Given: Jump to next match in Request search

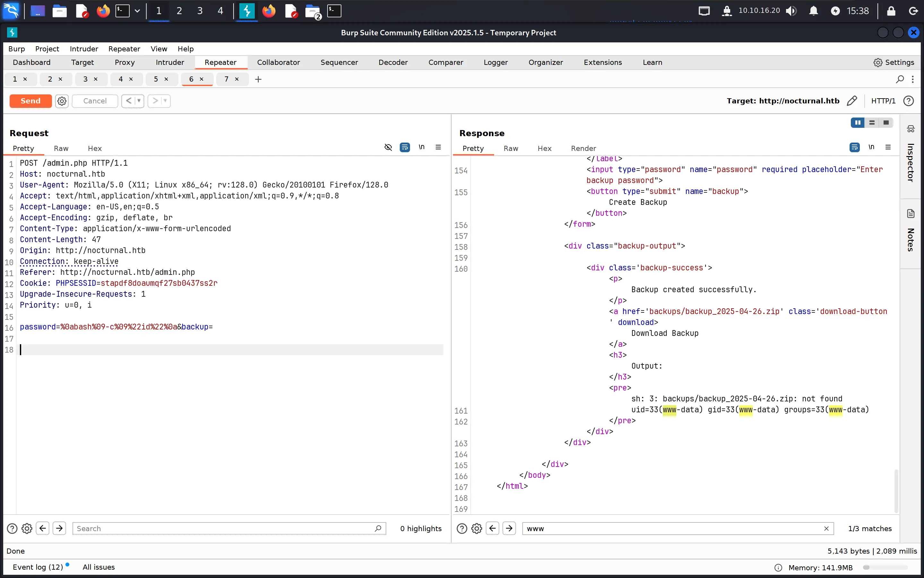Looking at the screenshot, I should tap(60, 528).
